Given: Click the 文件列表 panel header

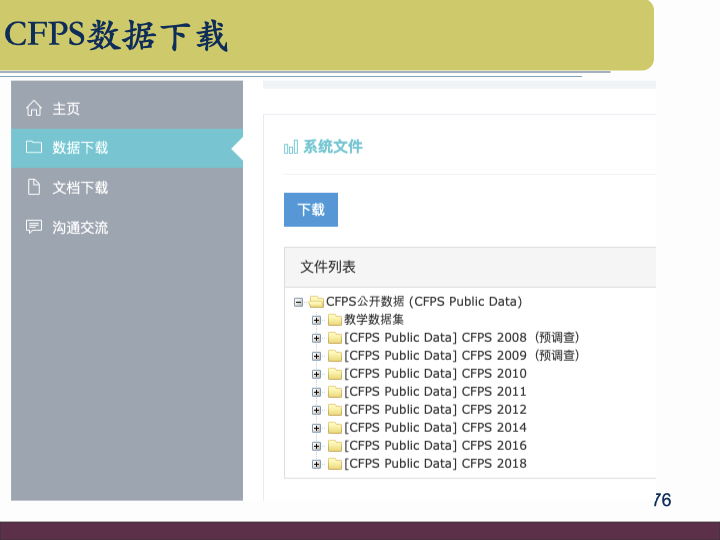Looking at the screenshot, I should click(328, 267).
